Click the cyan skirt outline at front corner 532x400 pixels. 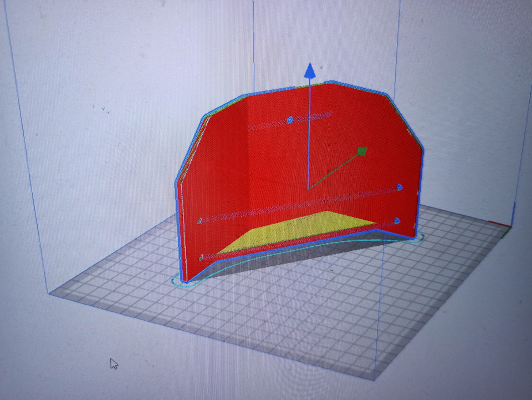pos(178,282)
